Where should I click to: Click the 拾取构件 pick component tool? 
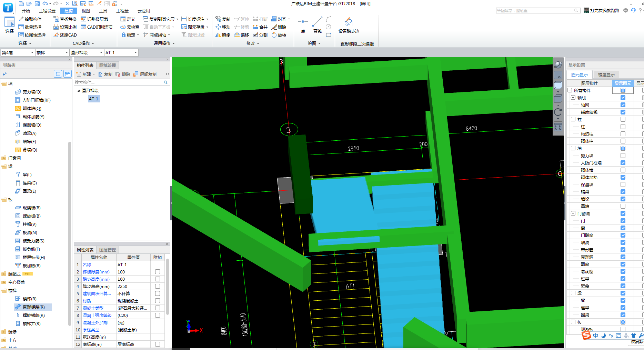pos(30,19)
